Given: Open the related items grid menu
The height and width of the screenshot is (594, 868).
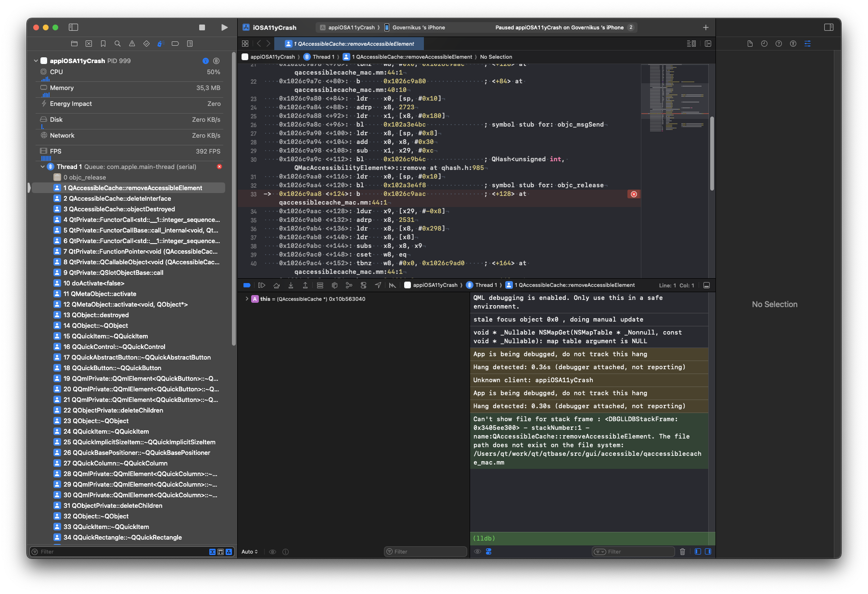Looking at the screenshot, I should [x=245, y=44].
